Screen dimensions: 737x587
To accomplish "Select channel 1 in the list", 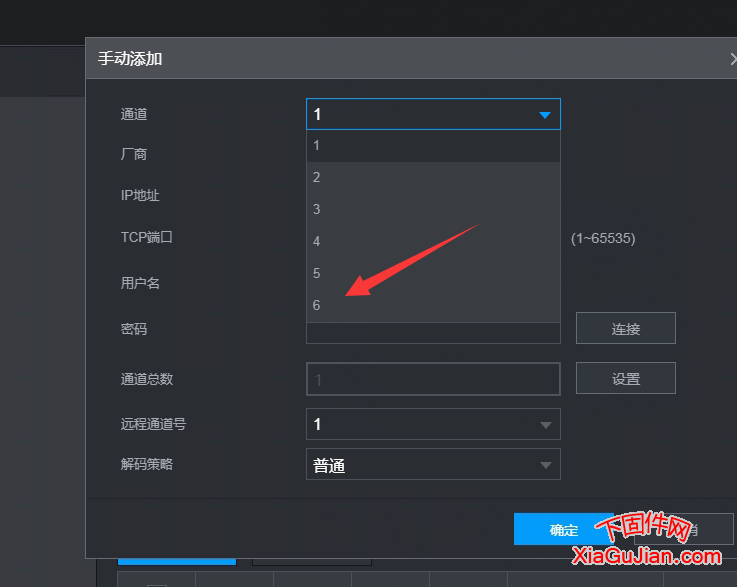I will [433, 146].
